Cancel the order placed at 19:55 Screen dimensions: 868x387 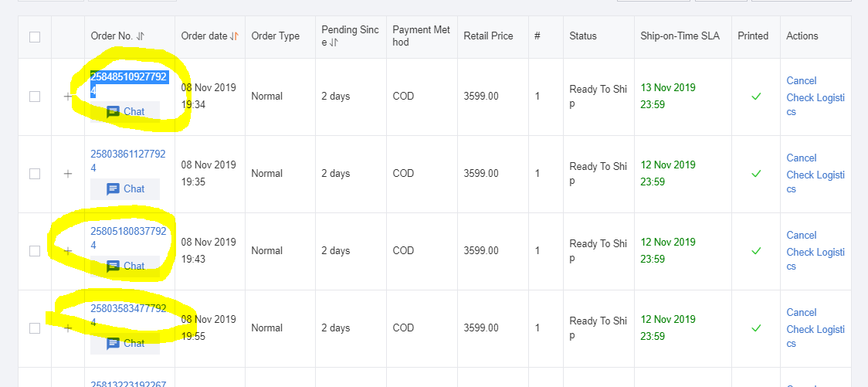click(801, 312)
